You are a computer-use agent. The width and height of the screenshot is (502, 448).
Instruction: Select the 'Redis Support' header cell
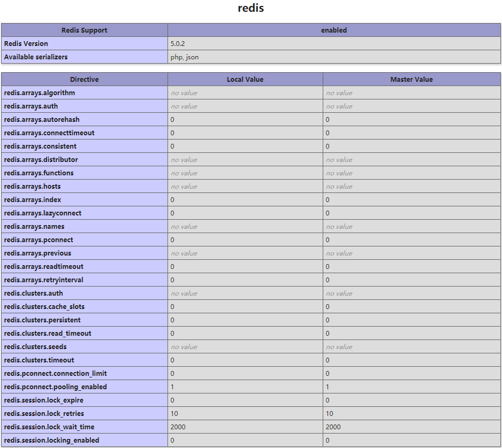click(85, 30)
